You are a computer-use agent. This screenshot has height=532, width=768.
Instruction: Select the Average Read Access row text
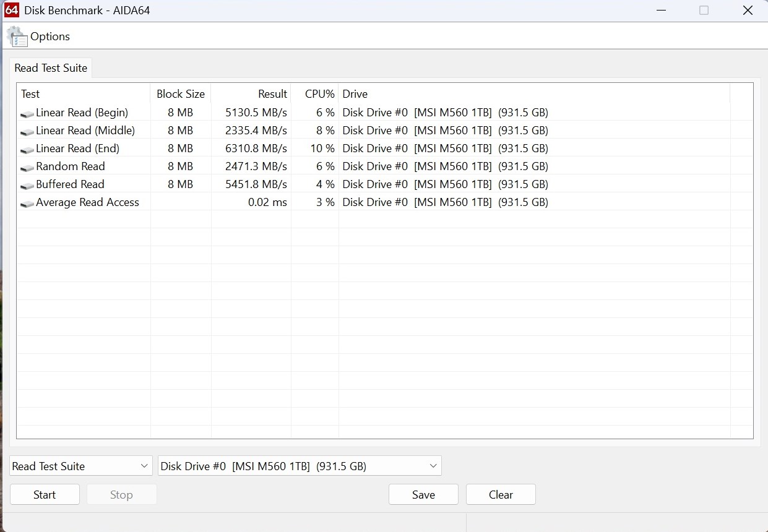87,202
